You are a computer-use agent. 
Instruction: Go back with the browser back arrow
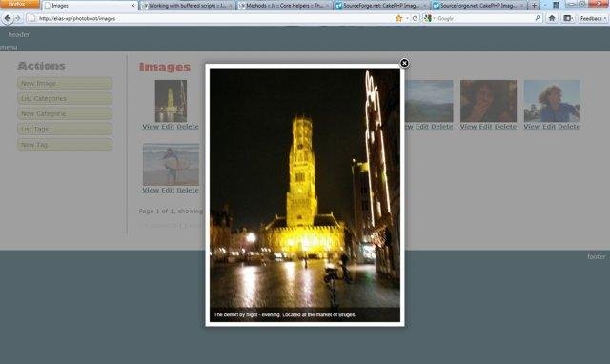tap(8, 18)
